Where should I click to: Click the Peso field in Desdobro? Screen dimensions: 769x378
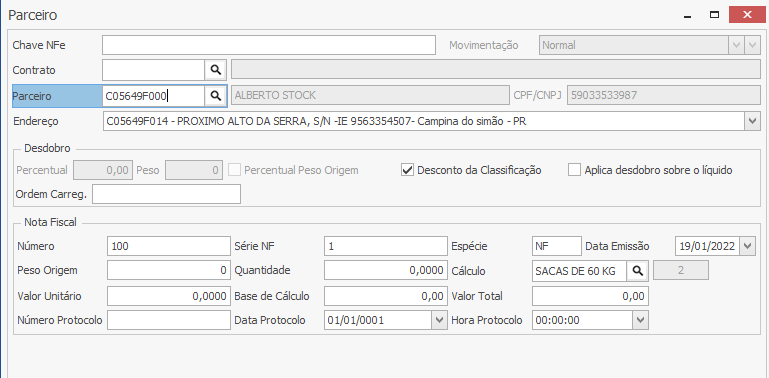pos(194,170)
